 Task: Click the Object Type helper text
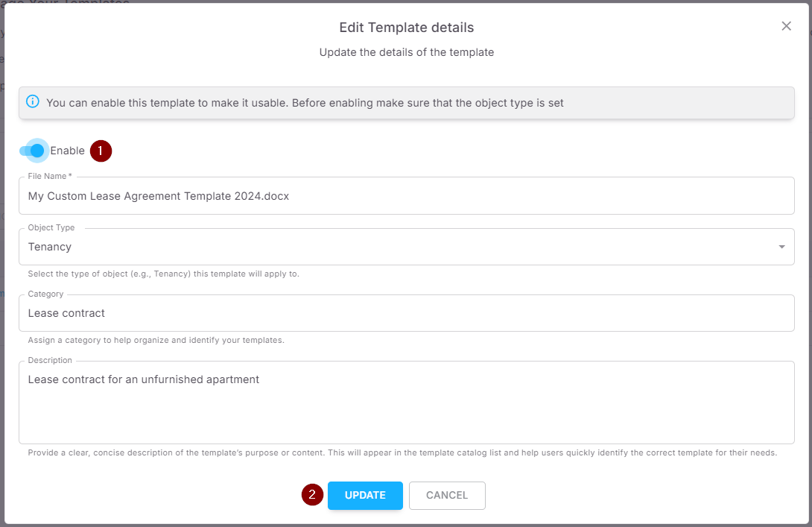[x=163, y=274]
